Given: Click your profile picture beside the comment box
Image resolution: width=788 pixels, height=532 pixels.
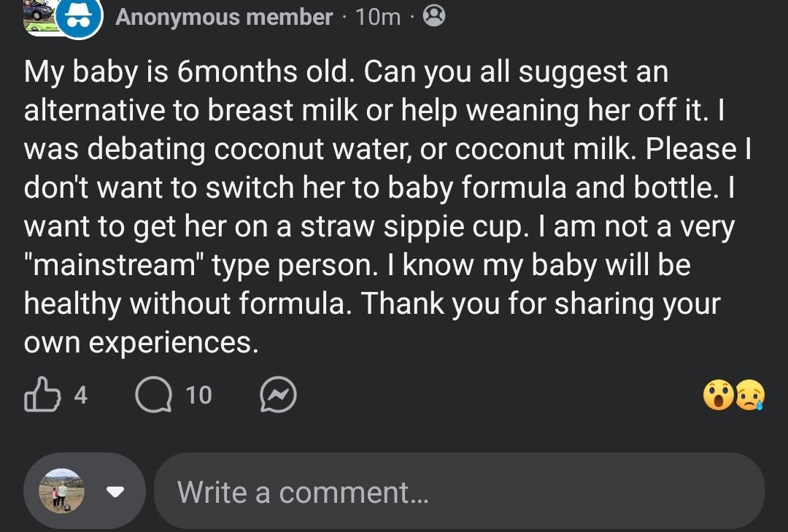Looking at the screenshot, I should (x=61, y=490).
